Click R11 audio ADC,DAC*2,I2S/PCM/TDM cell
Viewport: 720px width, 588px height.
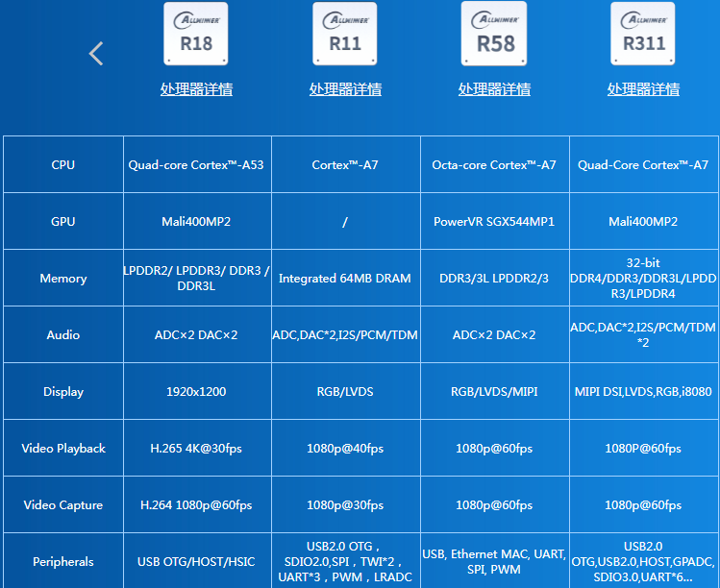coord(346,334)
